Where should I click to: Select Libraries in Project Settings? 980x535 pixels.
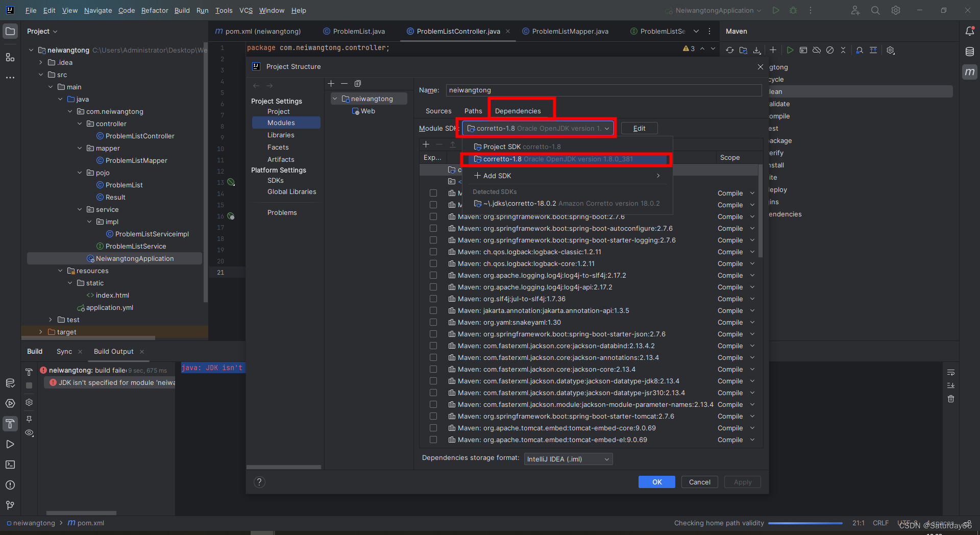point(281,135)
